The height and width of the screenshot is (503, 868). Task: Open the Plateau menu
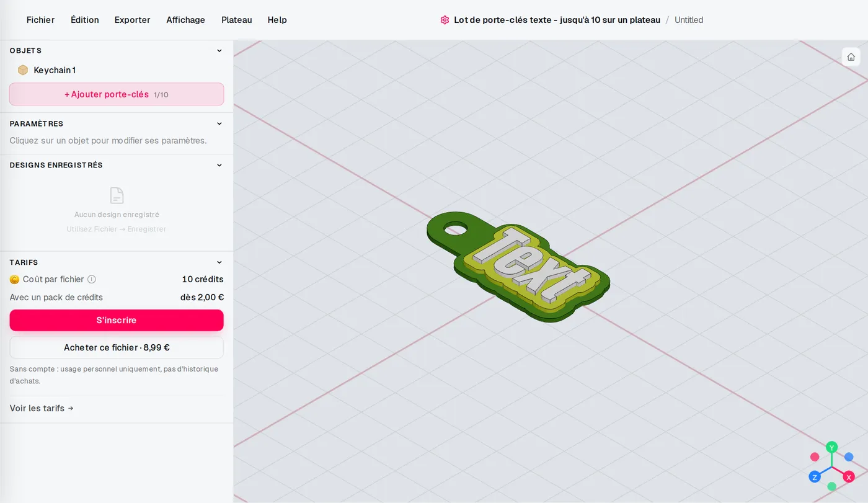pyautogui.click(x=237, y=20)
